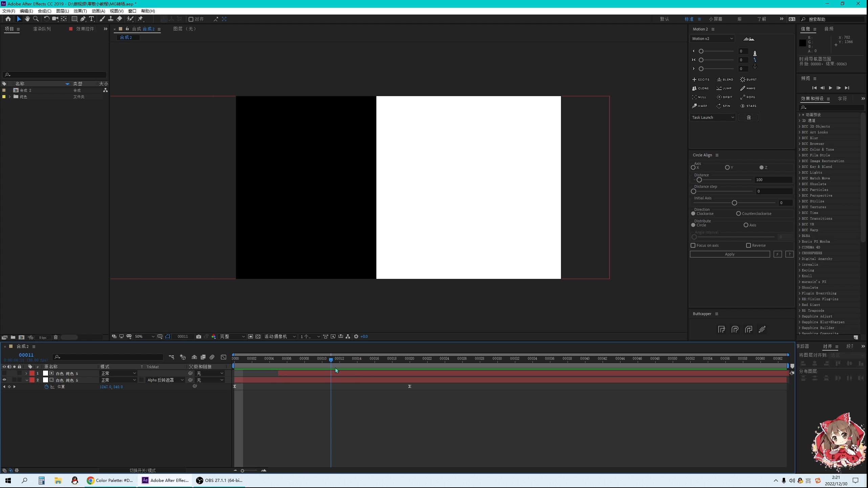Click the Motion 2 EXCITE tool
Image resolution: width=868 pixels, height=488 pixels.
[701, 80]
